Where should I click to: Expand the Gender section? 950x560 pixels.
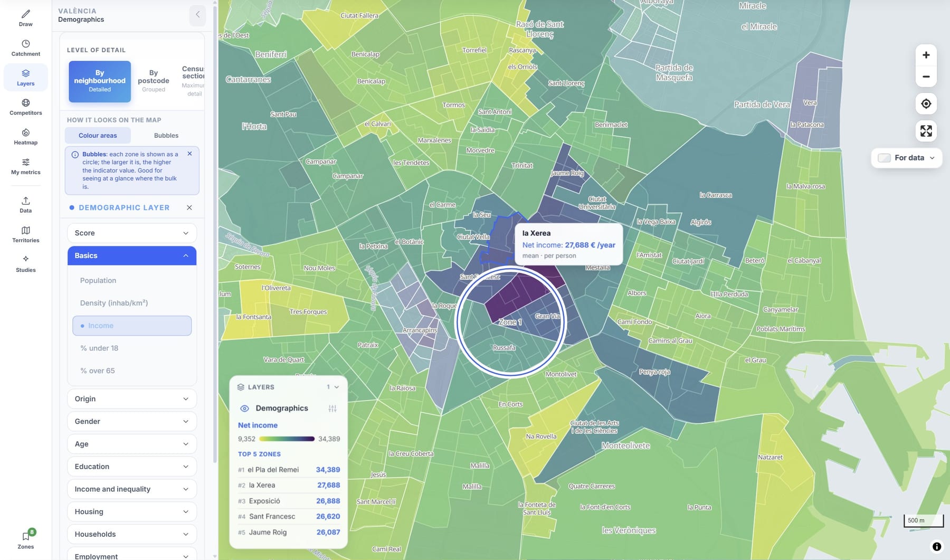coord(132,422)
